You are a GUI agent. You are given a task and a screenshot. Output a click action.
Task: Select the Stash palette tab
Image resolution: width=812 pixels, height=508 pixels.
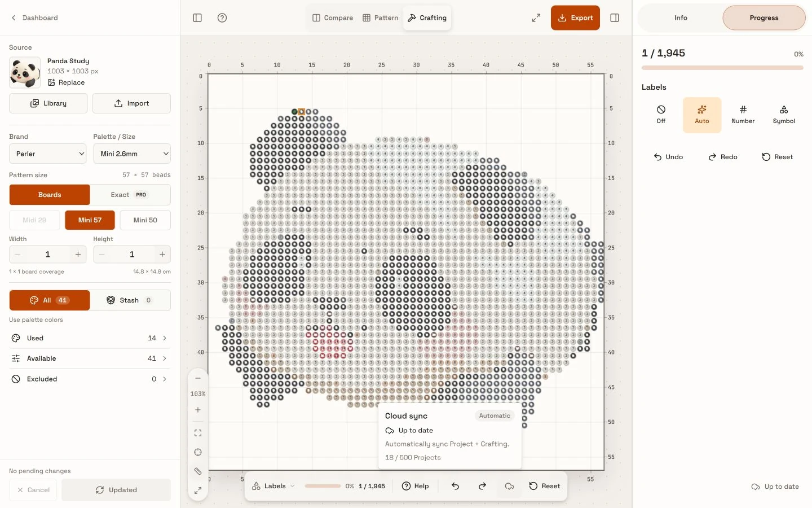click(x=130, y=300)
